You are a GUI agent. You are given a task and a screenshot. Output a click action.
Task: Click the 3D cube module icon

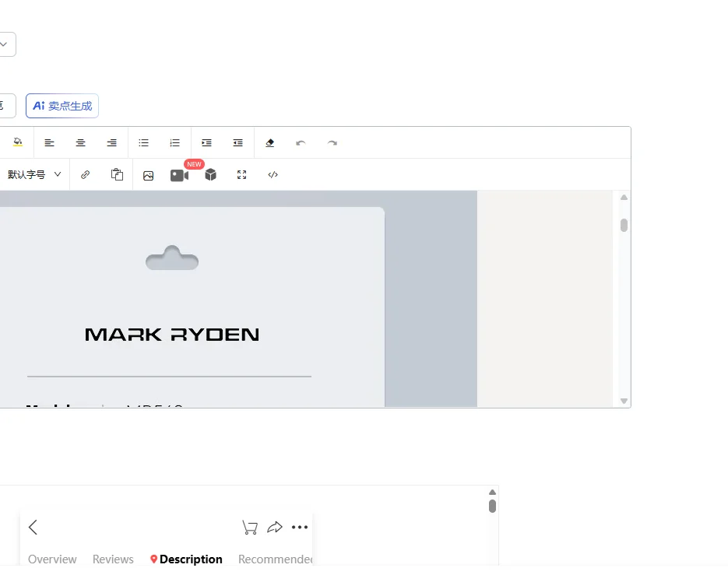point(210,175)
